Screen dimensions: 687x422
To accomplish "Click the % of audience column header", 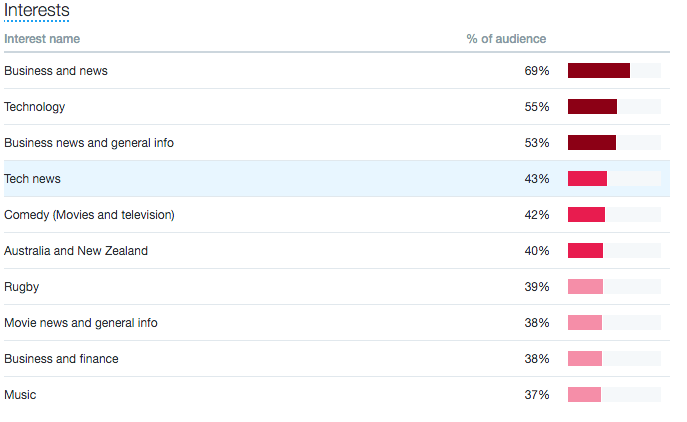I will coord(506,39).
